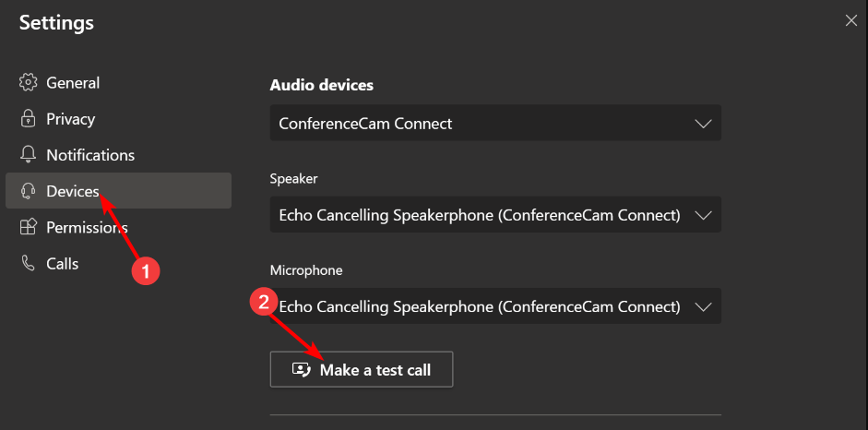
Task: Click the chevron on the Speaker dropdown
Action: pos(703,215)
